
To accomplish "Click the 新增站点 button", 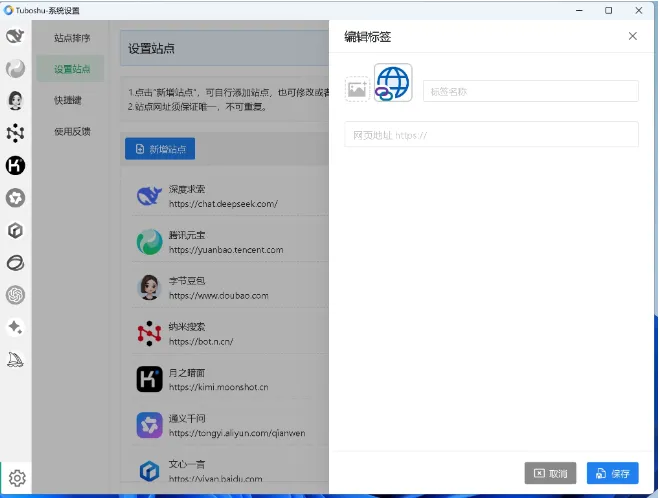I will pyautogui.click(x=160, y=149).
